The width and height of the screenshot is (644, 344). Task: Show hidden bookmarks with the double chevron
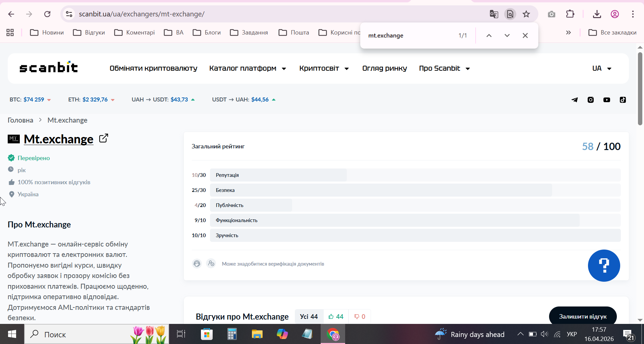(x=568, y=32)
